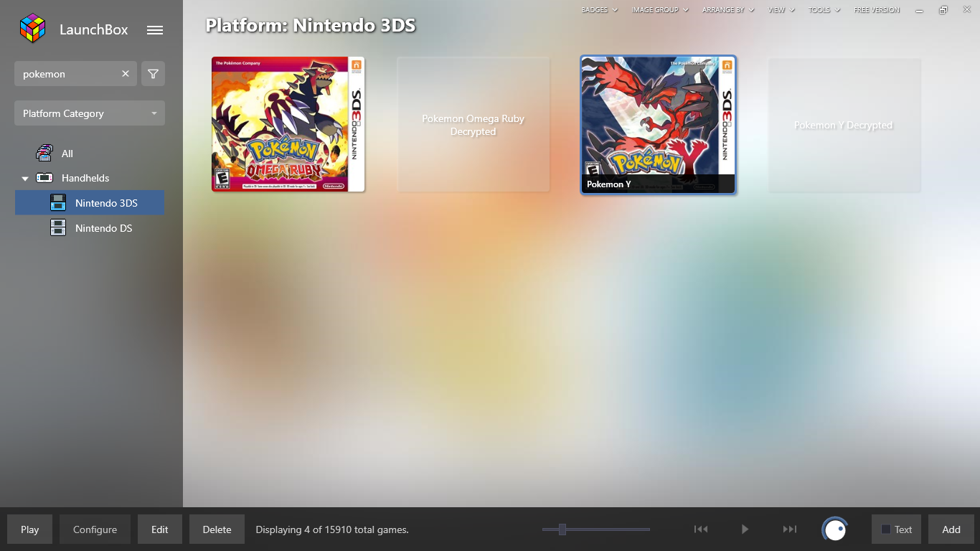Select the All platforms icon
Viewport: 980px width, 551px height.
(44, 153)
